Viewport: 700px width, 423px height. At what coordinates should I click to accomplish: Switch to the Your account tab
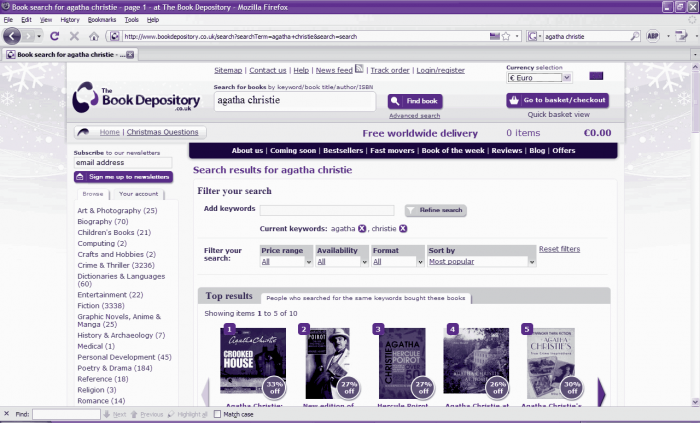click(x=138, y=194)
